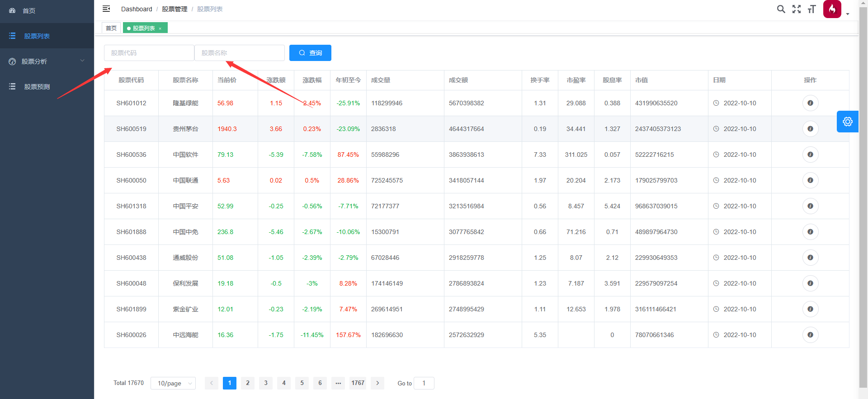Select 股票列表 in sidebar menu
Image resolution: width=868 pixels, height=399 pixels.
pos(47,36)
